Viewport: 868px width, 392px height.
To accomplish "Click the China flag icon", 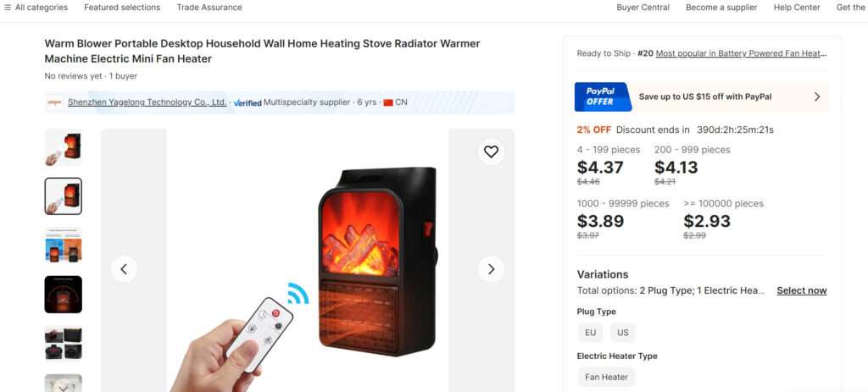I will pyautogui.click(x=388, y=102).
